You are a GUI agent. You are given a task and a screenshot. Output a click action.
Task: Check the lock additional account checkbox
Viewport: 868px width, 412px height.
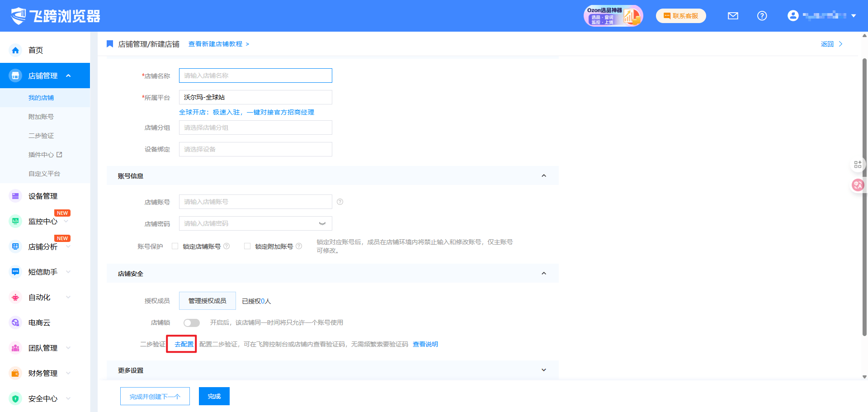coord(247,246)
